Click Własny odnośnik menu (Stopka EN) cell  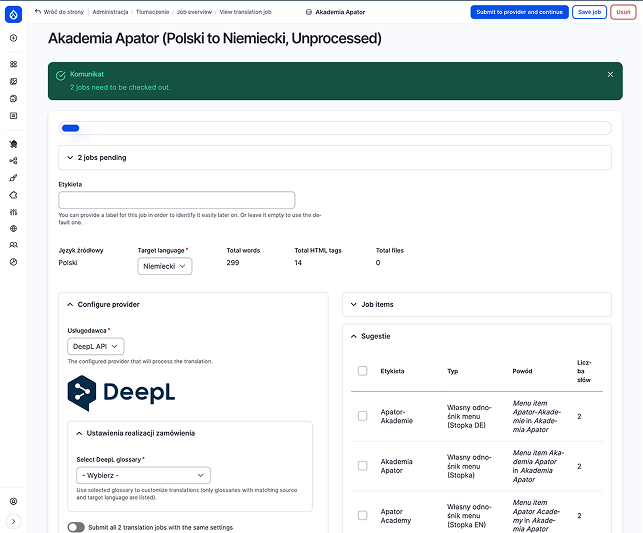click(469, 515)
